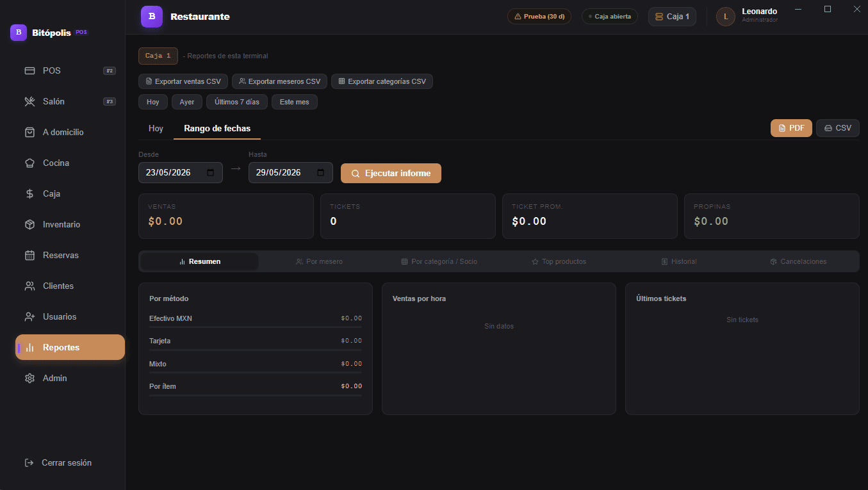Image resolution: width=868 pixels, height=490 pixels.
Task: Navigate to Caja in sidebar
Action: (70, 193)
